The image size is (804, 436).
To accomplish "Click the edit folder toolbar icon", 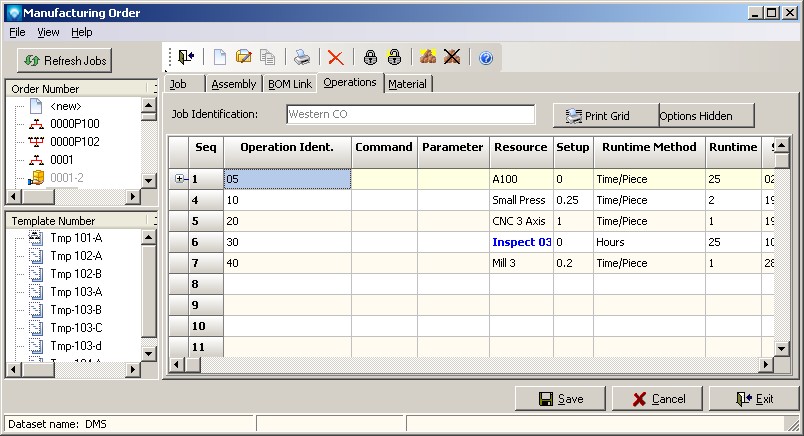I will (244, 58).
